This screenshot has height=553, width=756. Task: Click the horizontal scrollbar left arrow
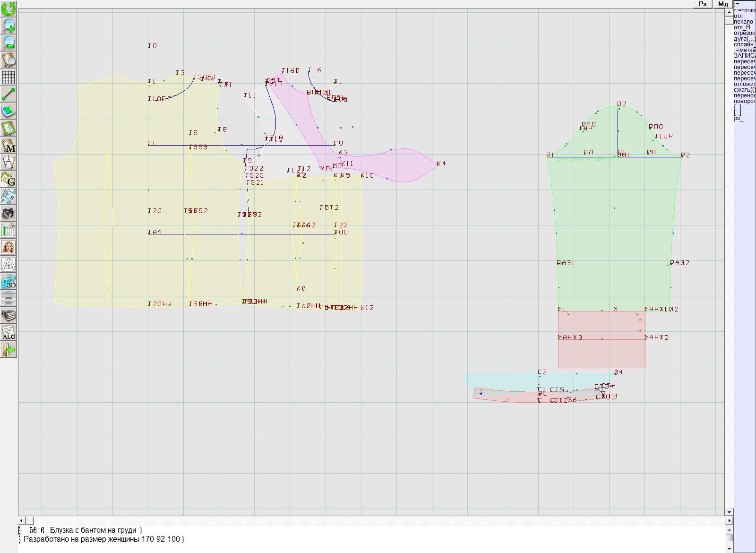22,520
